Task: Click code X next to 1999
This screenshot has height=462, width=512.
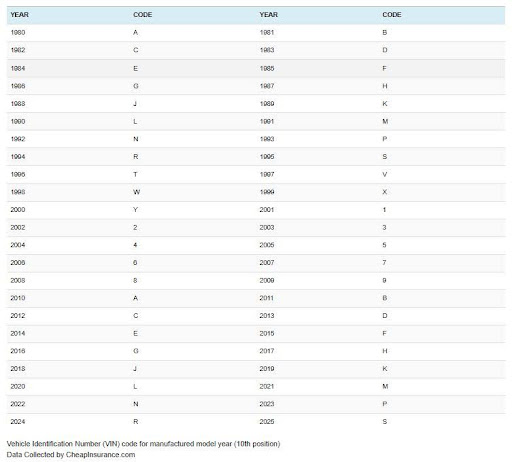Action: coord(385,192)
